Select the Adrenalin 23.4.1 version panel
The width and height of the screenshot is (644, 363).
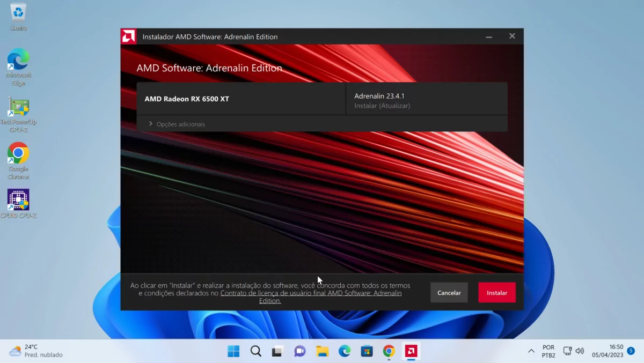[427, 100]
